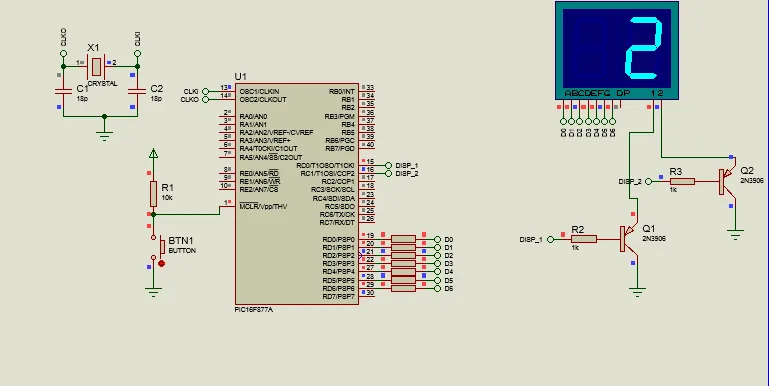Click the D6 output terminal
Viewport: 769px width, 386px height.
click(437, 288)
